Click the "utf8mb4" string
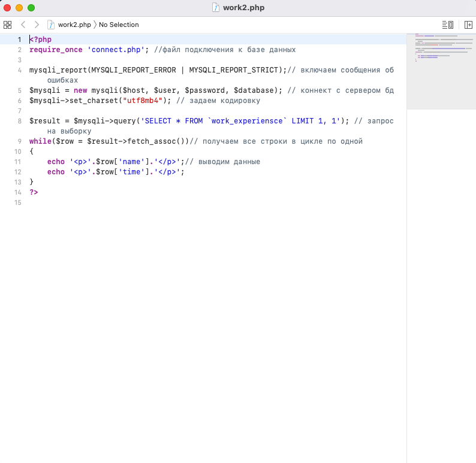Screen dimensions: 476x463 tap(142, 101)
